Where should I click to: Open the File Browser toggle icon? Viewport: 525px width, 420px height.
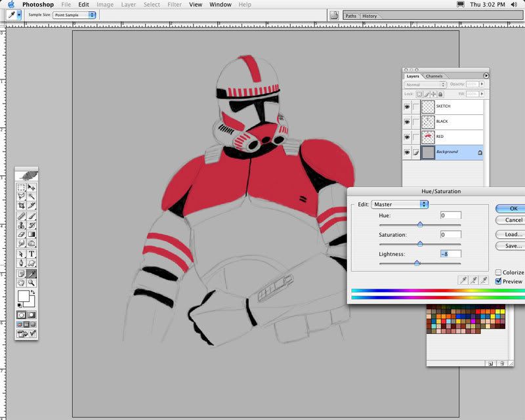click(x=334, y=15)
